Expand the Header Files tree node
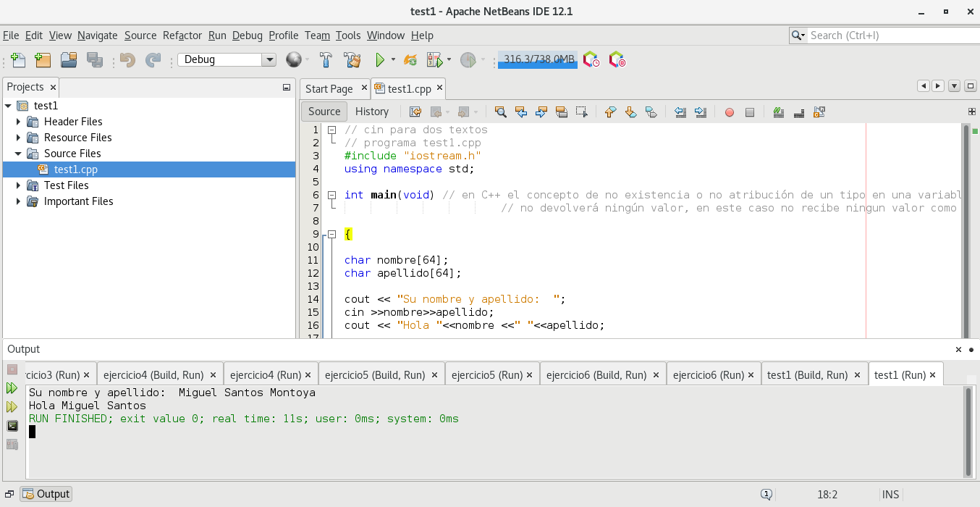Image resolution: width=980 pixels, height=507 pixels. [x=19, y=122]
